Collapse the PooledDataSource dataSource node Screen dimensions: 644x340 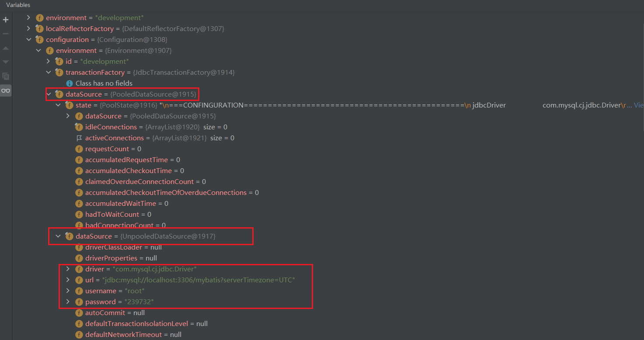[48, 94]
